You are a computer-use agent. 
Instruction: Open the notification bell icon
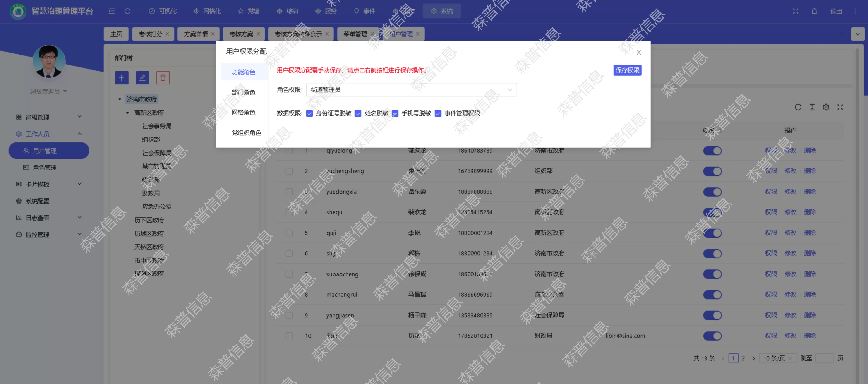tap(814, 11)
